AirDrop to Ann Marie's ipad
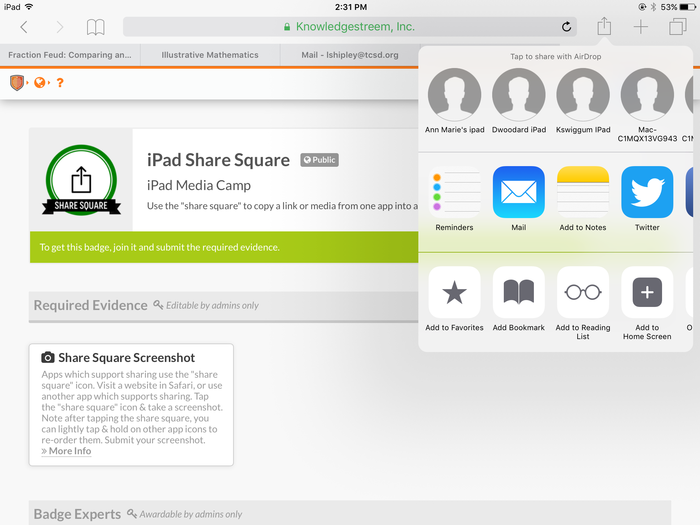The width and height of the screenshot is (700, 525). [454, 96]
